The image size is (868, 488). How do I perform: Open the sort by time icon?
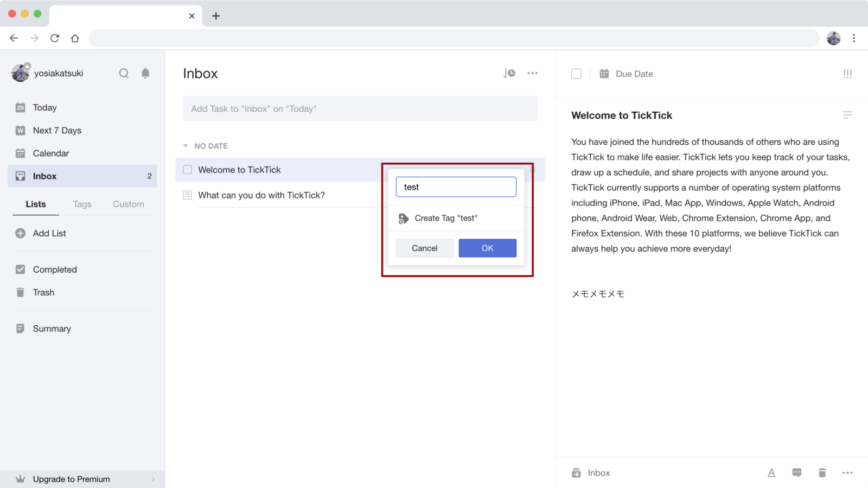(x=509, y=73)
